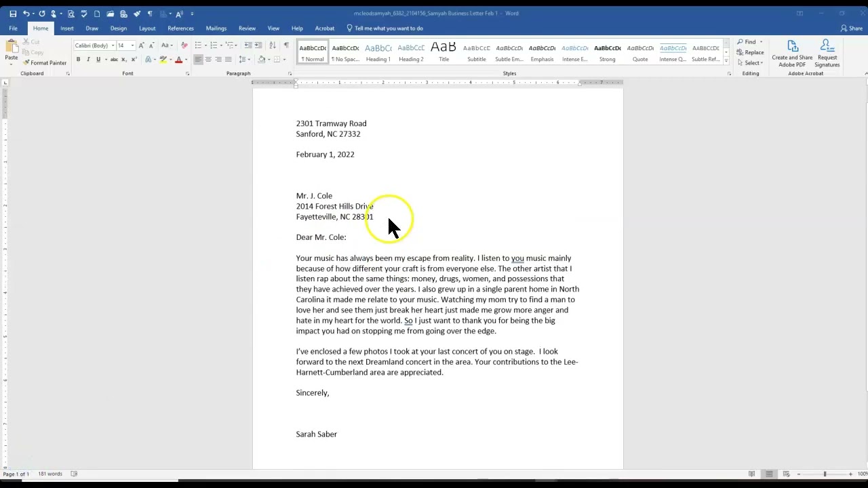Open line and paragraph spacing options
The image size is (868, 488).
244,60
